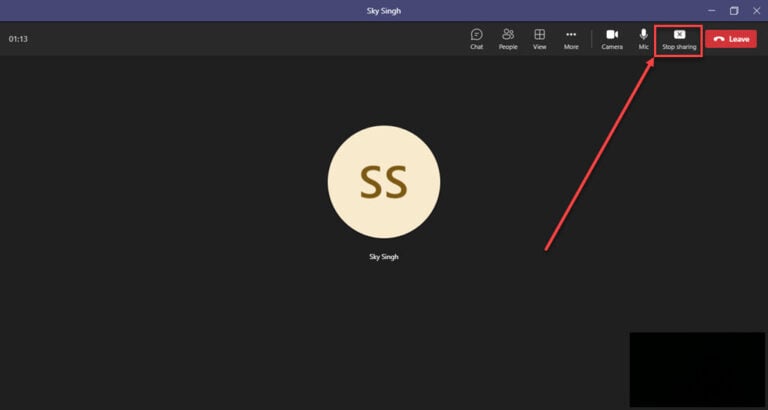
Task: Leave the call with the red button
Action: coord(731,39)
